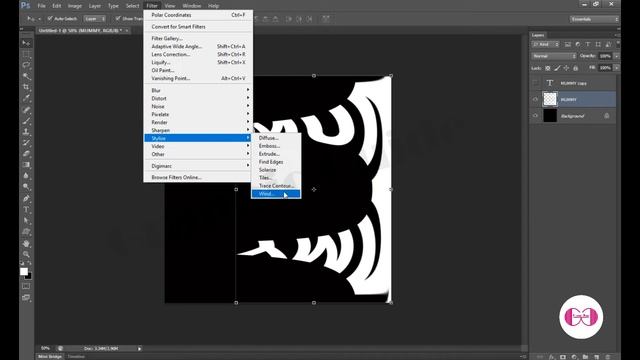Filter layers by type layer icon

588,44
